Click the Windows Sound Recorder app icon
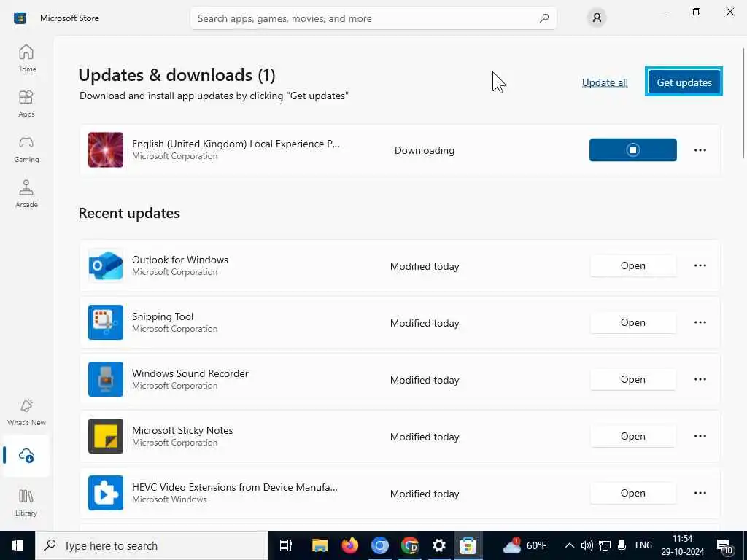 point(106,379)
